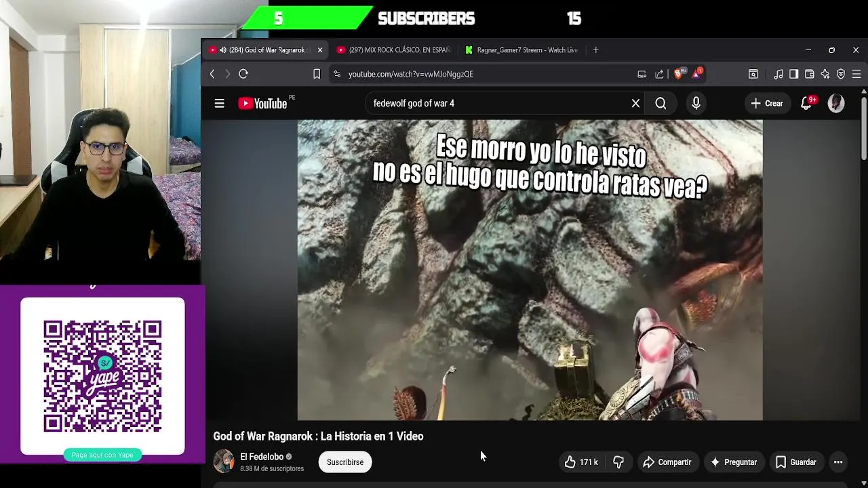868x488 pixels.
Task: Switch to the MIX ROCK CLÁSICO tab
Action: point(393,50)
